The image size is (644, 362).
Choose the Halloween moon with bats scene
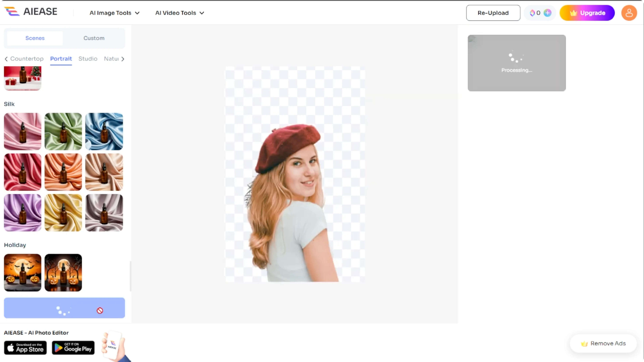(x=23, y=273)
